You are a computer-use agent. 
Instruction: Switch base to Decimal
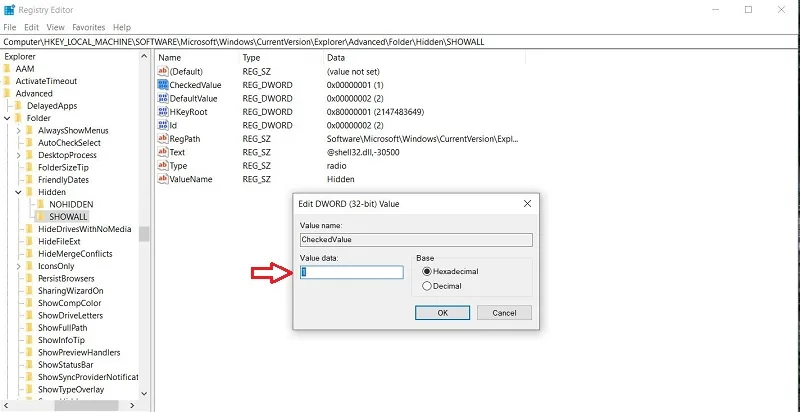click(x=427, y=286)
